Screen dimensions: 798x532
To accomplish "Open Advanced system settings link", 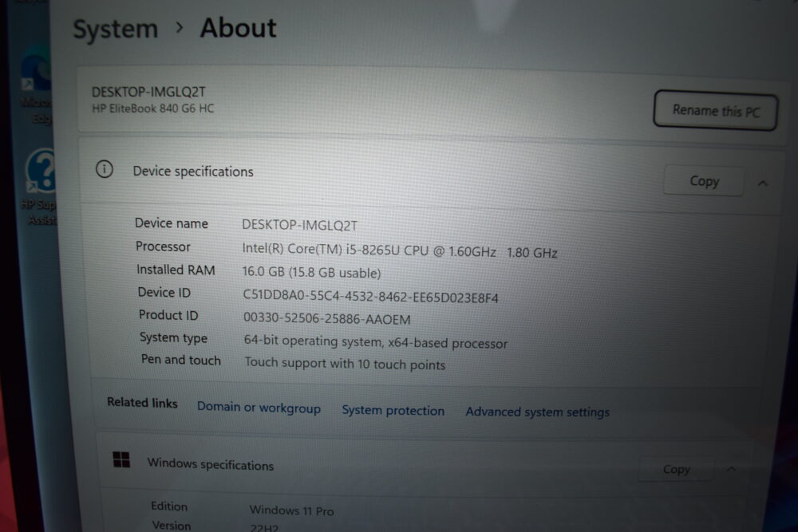I will [x=537, y=412].
